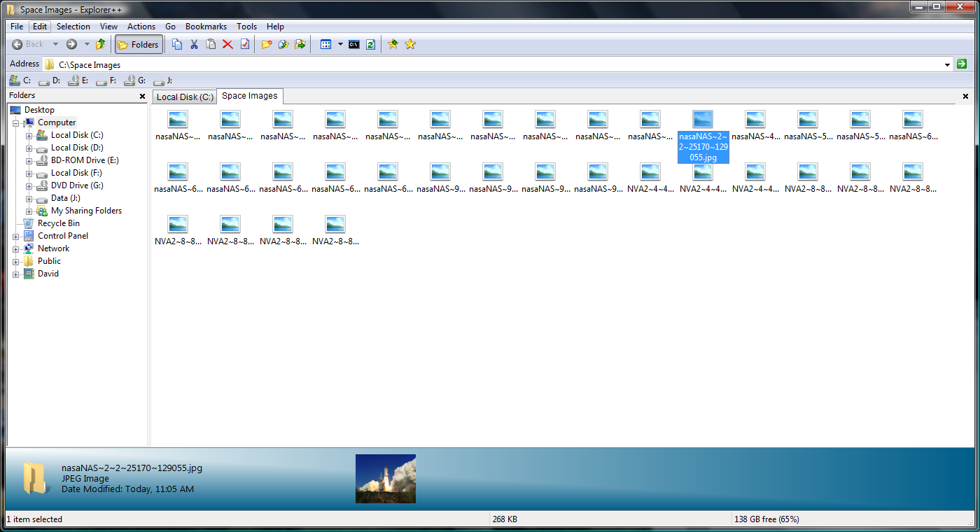Navigate up one level with the arrow icon

(100, 44)
